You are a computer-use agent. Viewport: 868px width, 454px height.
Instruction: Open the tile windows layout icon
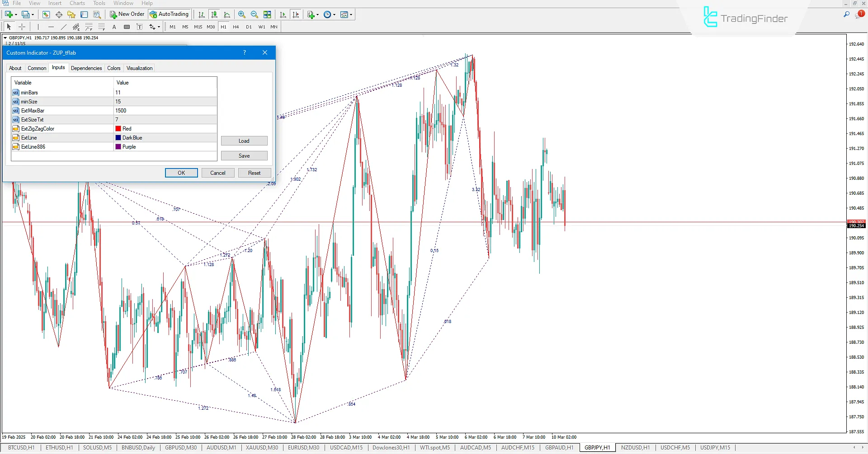click(267, 14)
